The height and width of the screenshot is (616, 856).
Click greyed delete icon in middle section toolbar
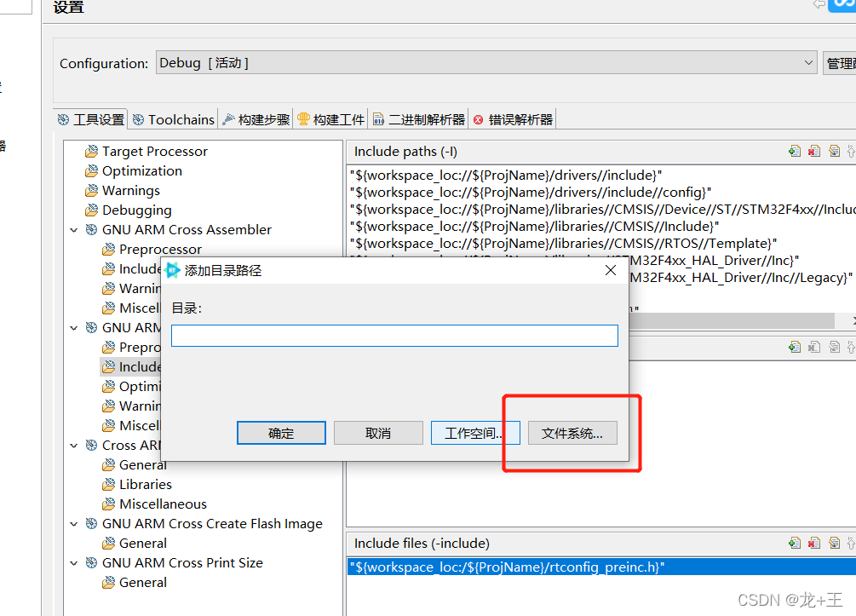pyautogui.click(x=814, y=347)
